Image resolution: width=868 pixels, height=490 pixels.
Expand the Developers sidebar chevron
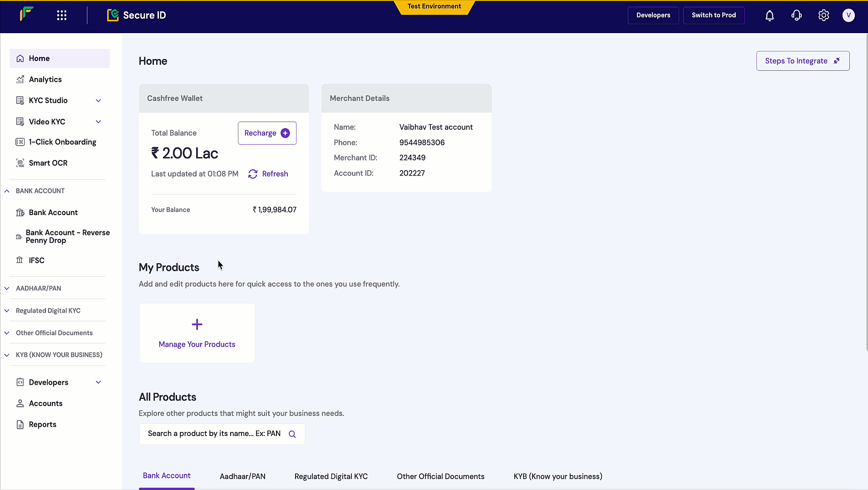[99, 382]
